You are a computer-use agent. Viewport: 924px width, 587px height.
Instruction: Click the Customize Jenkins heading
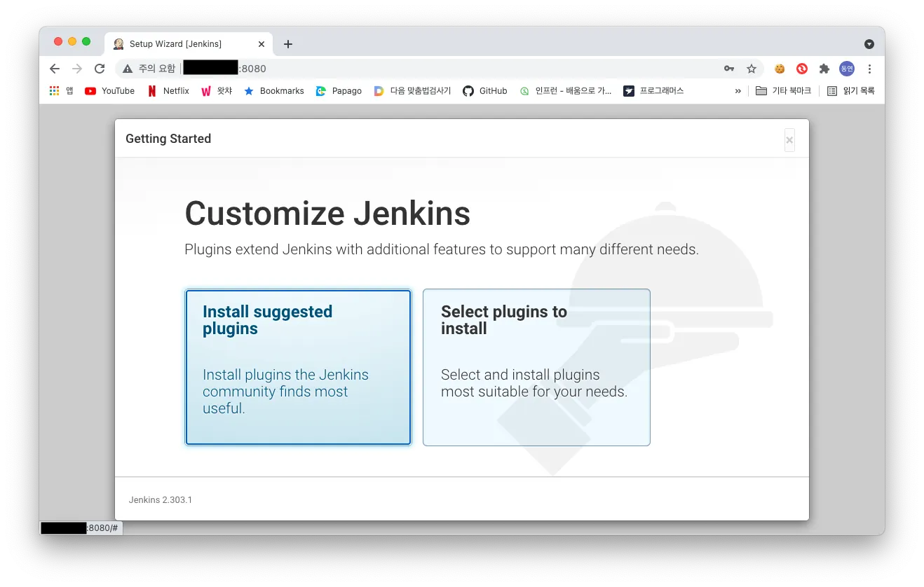click(327, 214)
